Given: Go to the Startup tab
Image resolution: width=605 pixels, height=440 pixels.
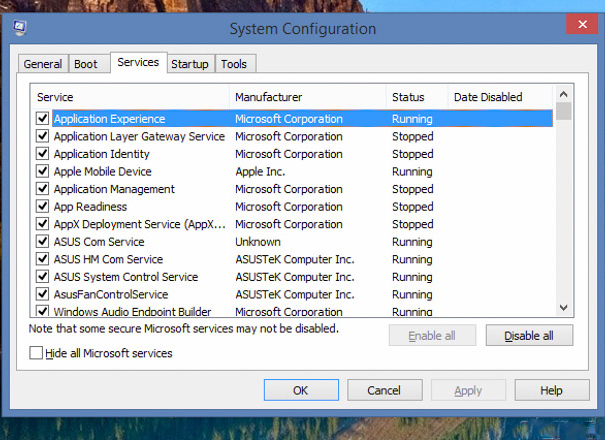Looking at the screenshot, I should (190, 64).
